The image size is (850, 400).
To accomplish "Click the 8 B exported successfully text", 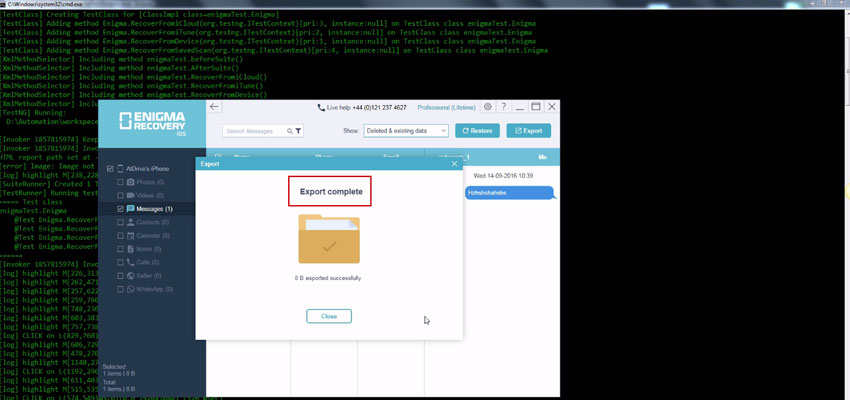I will pos(328,279).
